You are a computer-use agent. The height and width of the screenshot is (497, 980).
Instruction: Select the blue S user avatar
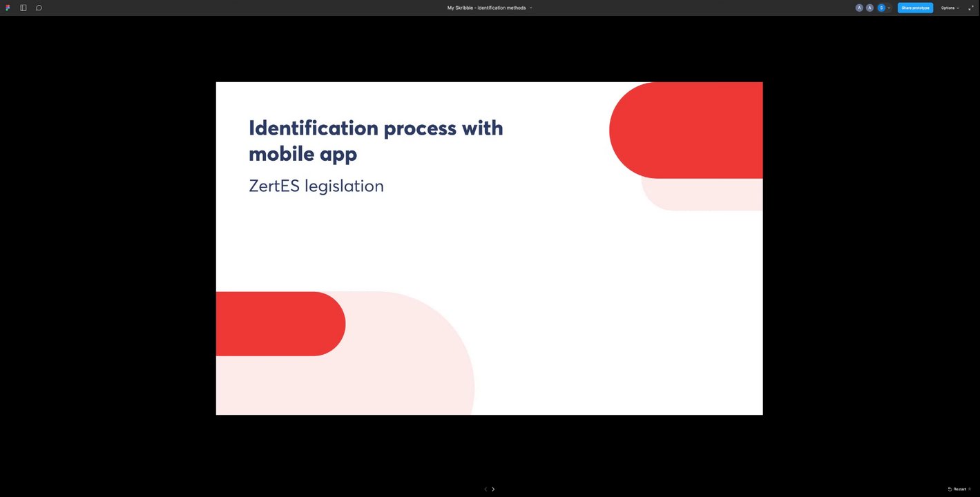coord(881,8)
